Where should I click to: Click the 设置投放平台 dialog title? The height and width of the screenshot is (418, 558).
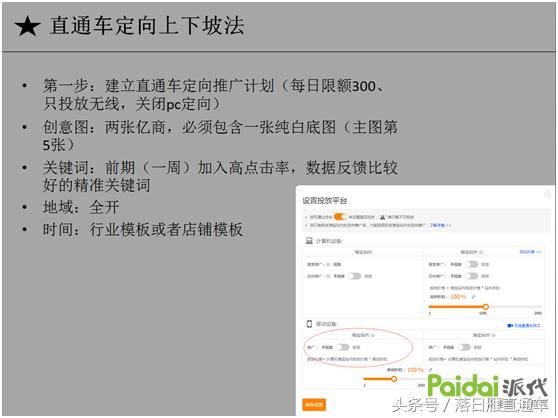(x=325, y=200)
